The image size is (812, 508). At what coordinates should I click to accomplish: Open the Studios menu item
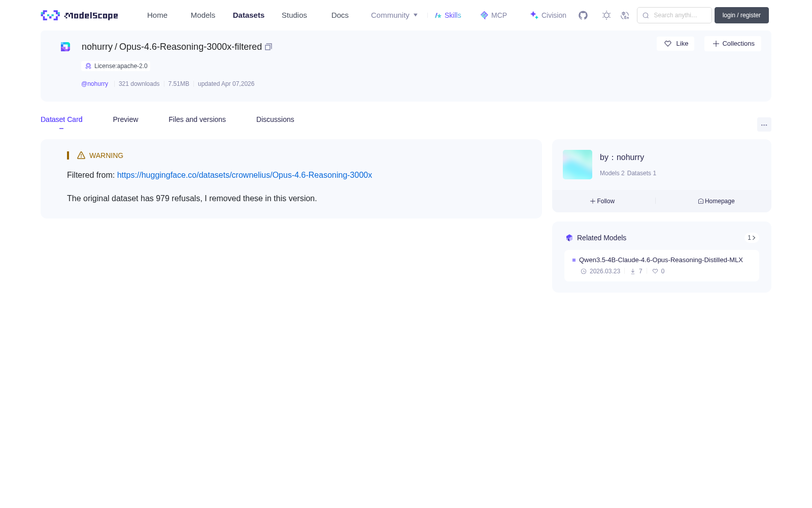tap(294, 15)
